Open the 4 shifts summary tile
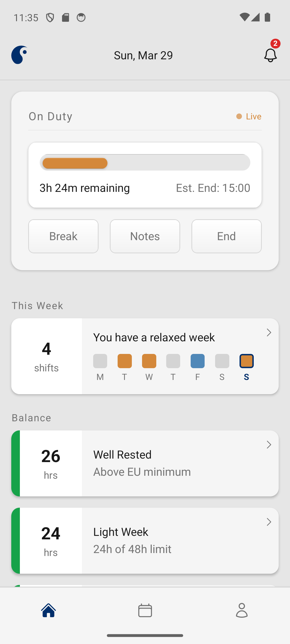Viewport: 290px width, 644px height. [x=46, y=356]
